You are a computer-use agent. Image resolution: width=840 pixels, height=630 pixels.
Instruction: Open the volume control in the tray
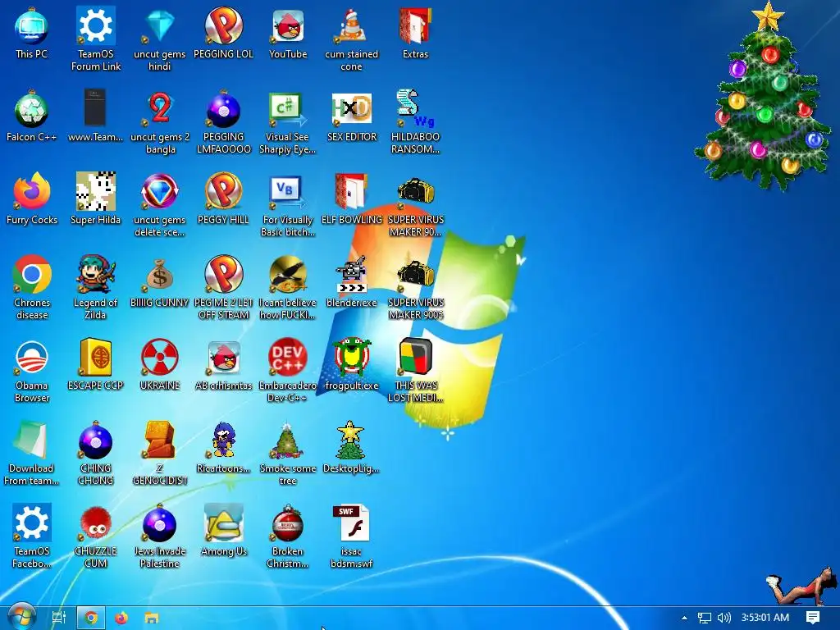[x=724, y=618]
